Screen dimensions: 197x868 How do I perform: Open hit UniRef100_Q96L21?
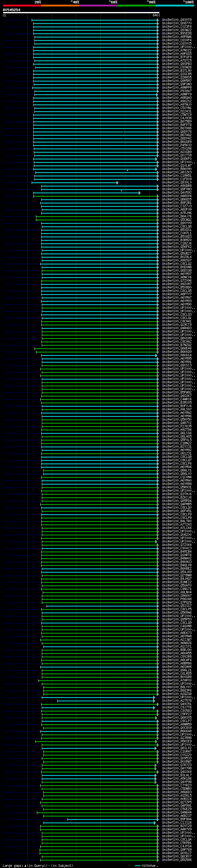pos(177,670)
